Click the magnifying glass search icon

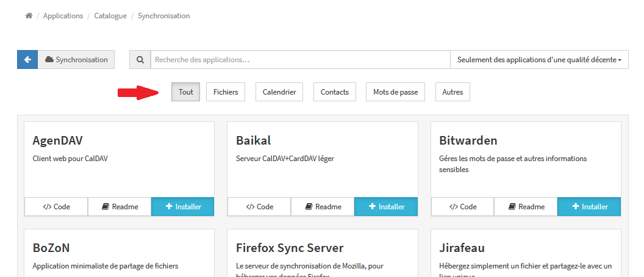coord(140,60)
